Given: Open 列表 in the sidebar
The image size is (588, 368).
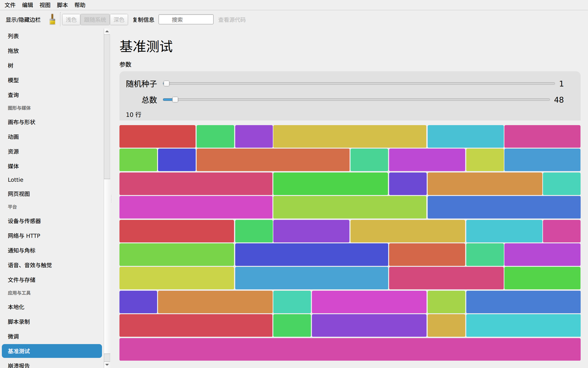Looking at the screenshot, I should coord(52,36).
